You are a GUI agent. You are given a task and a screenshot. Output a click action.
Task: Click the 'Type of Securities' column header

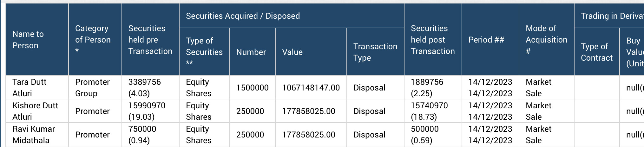point(204,52)
